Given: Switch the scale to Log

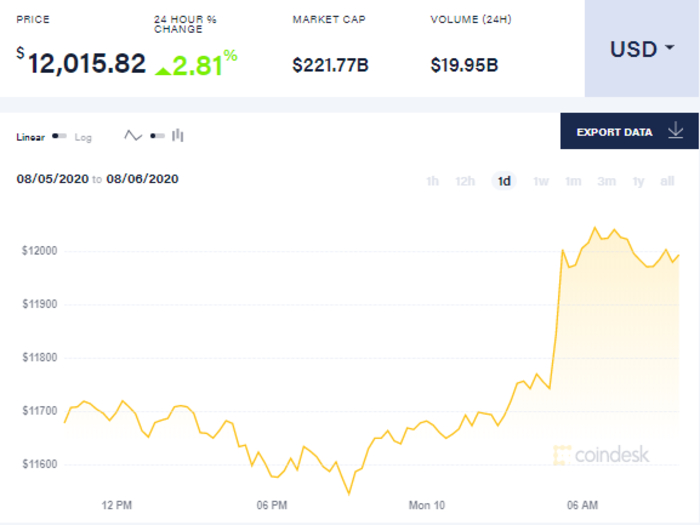Looking at the screenshot, I should click(83, 137).
